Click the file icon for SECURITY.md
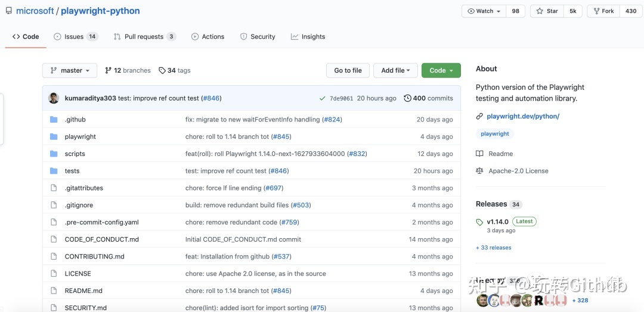Viewport: 644px width, 312px height. (x=54, y=307)
